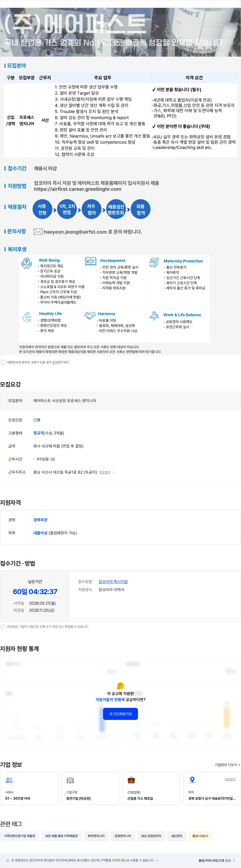The width and height of the screenshot is (241, 868).
Task: Select the 생산관리 tag
Action: pyautogui.click(x=177, y=836)
